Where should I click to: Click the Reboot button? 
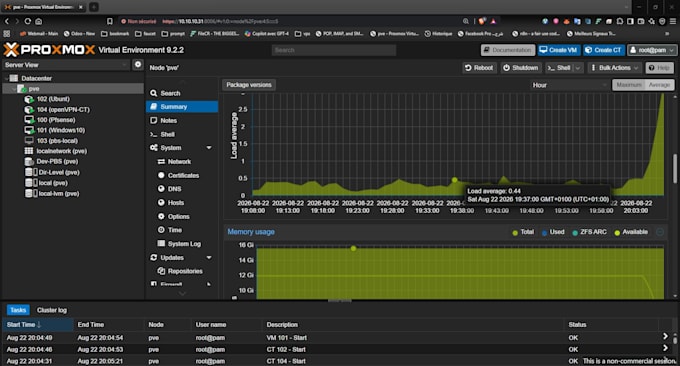pyautogui.click(x=479, y=68)
